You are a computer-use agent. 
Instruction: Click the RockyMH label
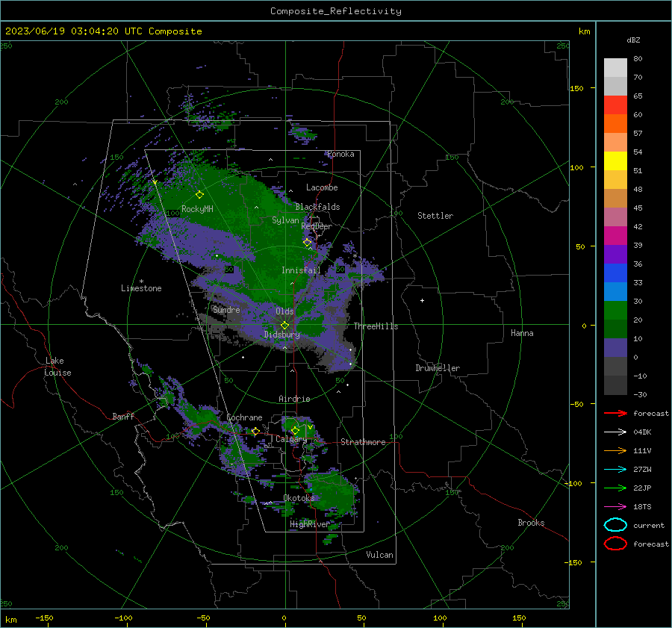197,209
